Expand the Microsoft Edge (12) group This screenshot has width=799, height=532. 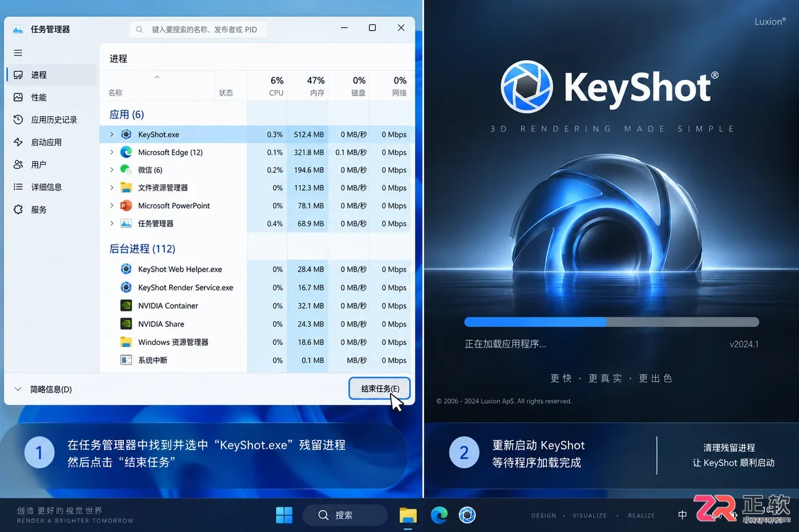click(x=112, y=152)
